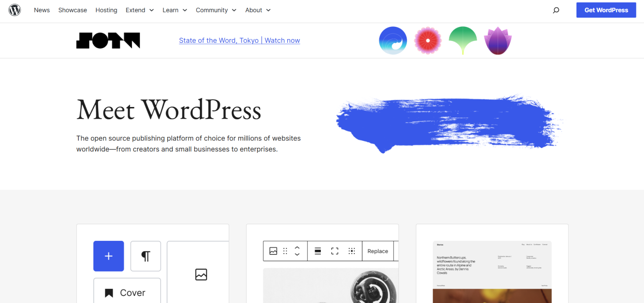This screenshot has width=644, height=303.
Task: Click the image placeholder icon in the left card
Action: point(201,274)
